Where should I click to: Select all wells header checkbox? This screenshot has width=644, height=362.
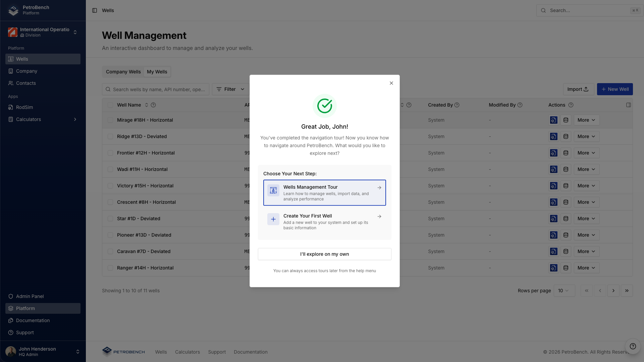point(110,105)
